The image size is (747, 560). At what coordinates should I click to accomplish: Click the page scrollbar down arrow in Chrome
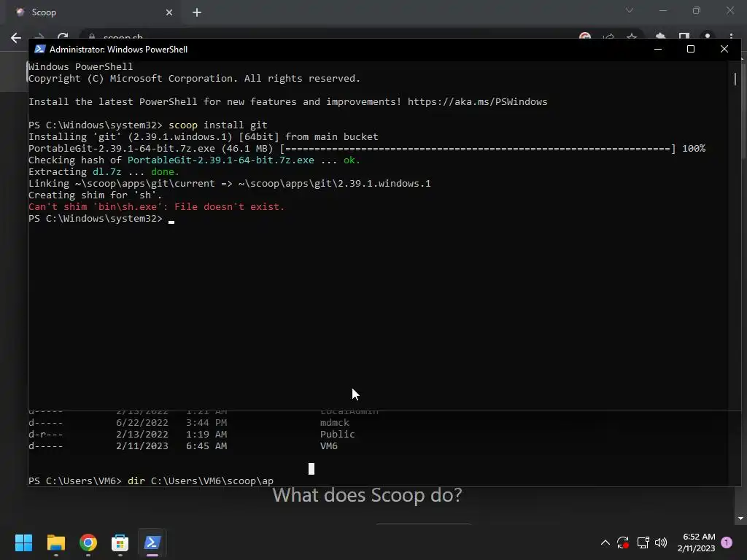740,518
